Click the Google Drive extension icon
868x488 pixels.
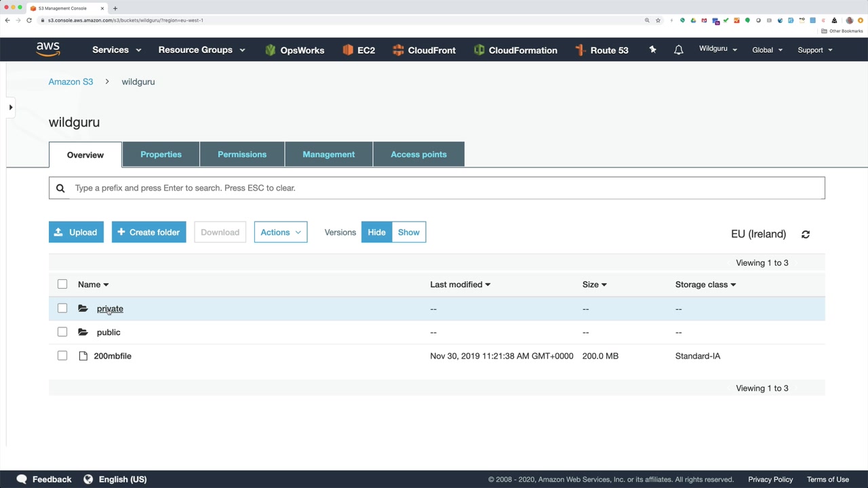pos(693,20)
